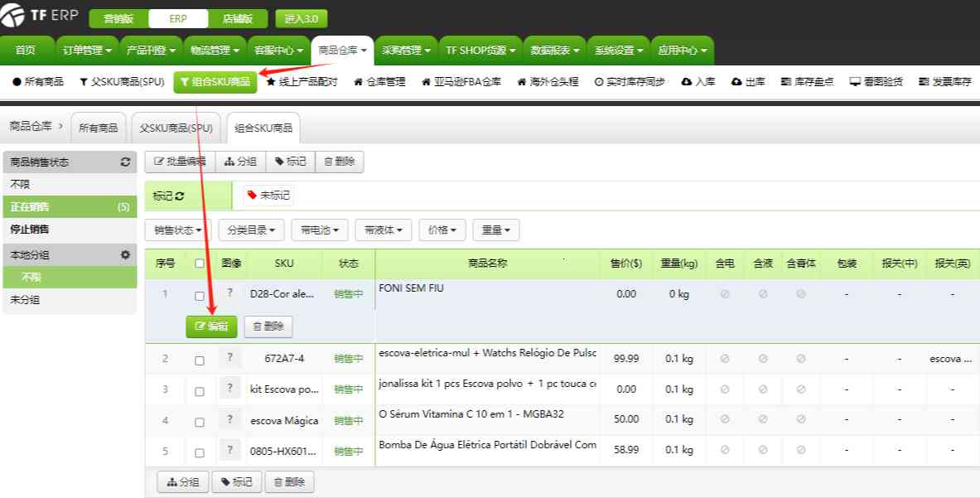The image size is (980, 498).
Task: Expand the 销售状态 filter dropdown
Action: pos(177,230)
